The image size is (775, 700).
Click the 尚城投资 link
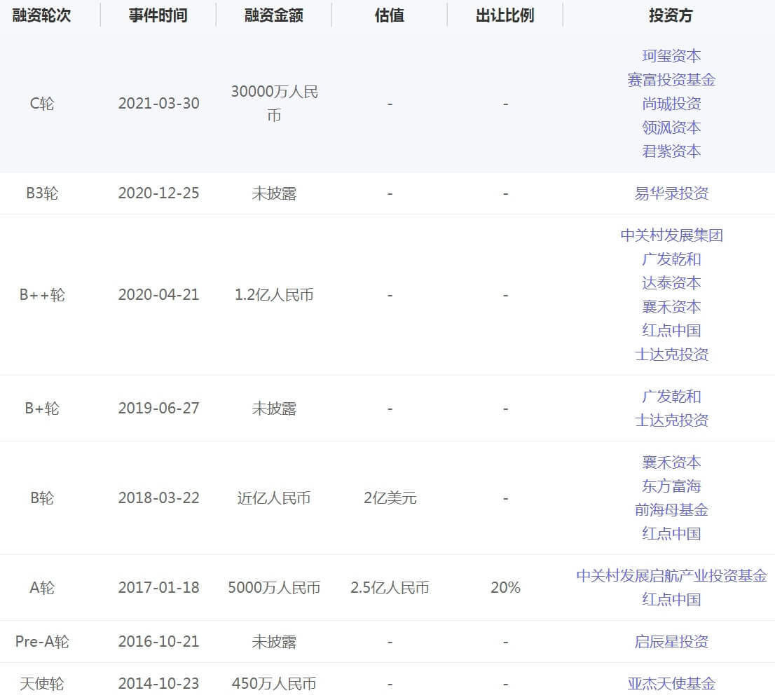pyautogui.click(x=671, y=104)
